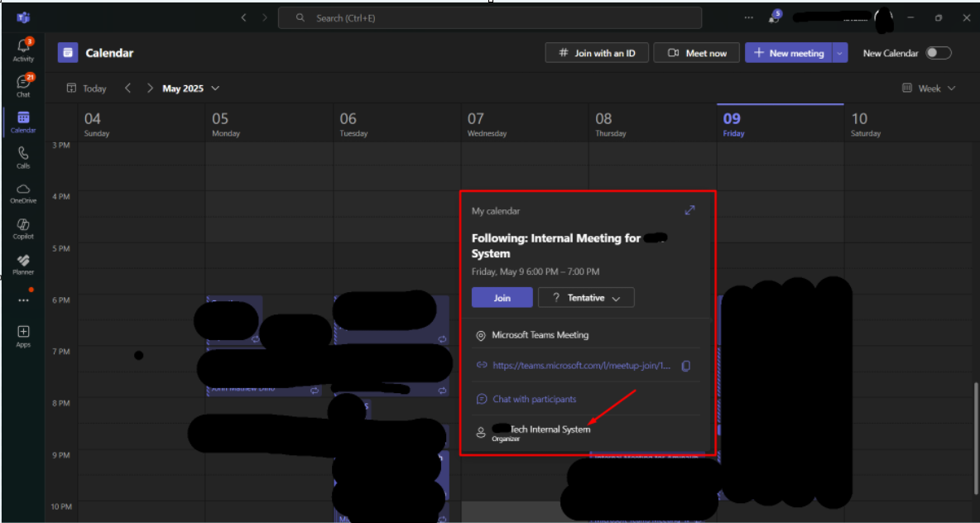980x523 pixels.
Task: Click the meeting title in the popup
Action: 570,246
